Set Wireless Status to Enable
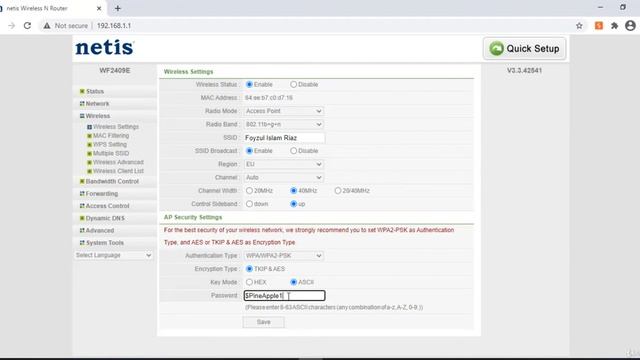Screen dimensions: 640x360 tap(249, 84)
